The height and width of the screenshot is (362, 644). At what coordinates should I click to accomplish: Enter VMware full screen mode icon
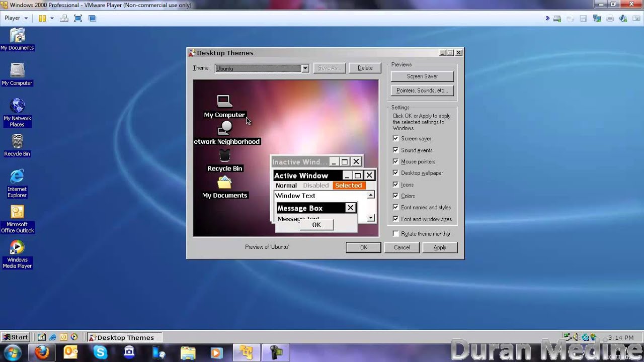click(78, 18)
